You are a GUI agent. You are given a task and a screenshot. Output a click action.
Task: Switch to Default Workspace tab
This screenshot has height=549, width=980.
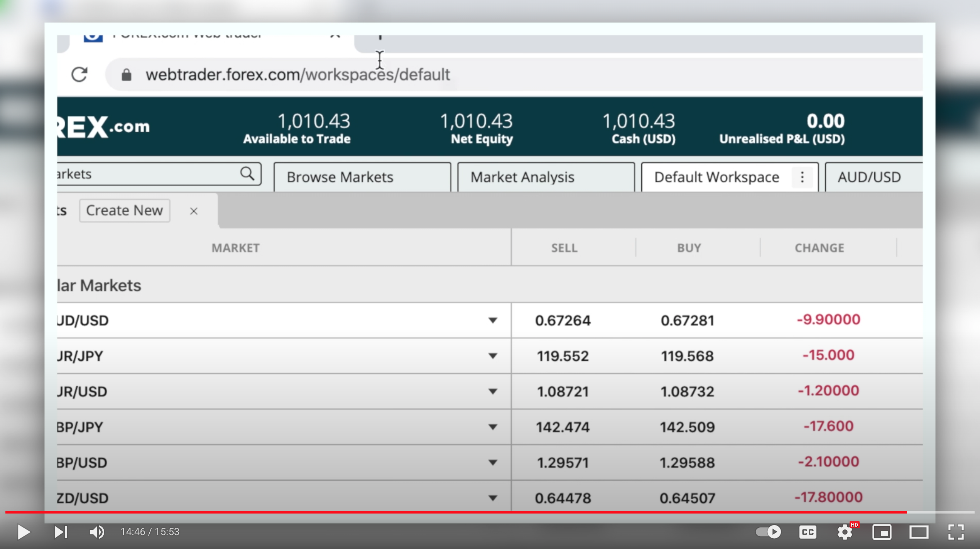coord(716,177)
